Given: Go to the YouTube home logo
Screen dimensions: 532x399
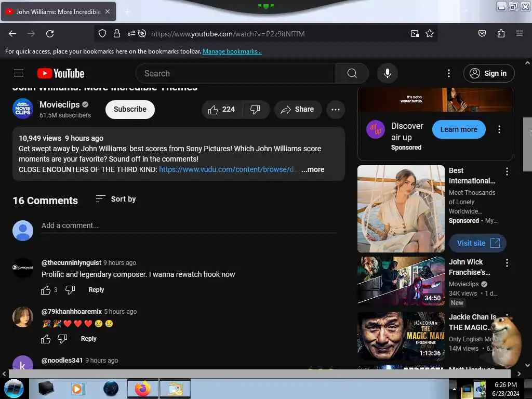Looking at the screenshot, I should tap(61, 73).
